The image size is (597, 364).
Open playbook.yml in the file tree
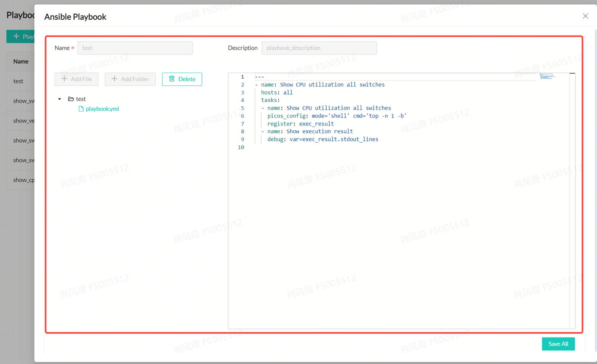[102, 109]
